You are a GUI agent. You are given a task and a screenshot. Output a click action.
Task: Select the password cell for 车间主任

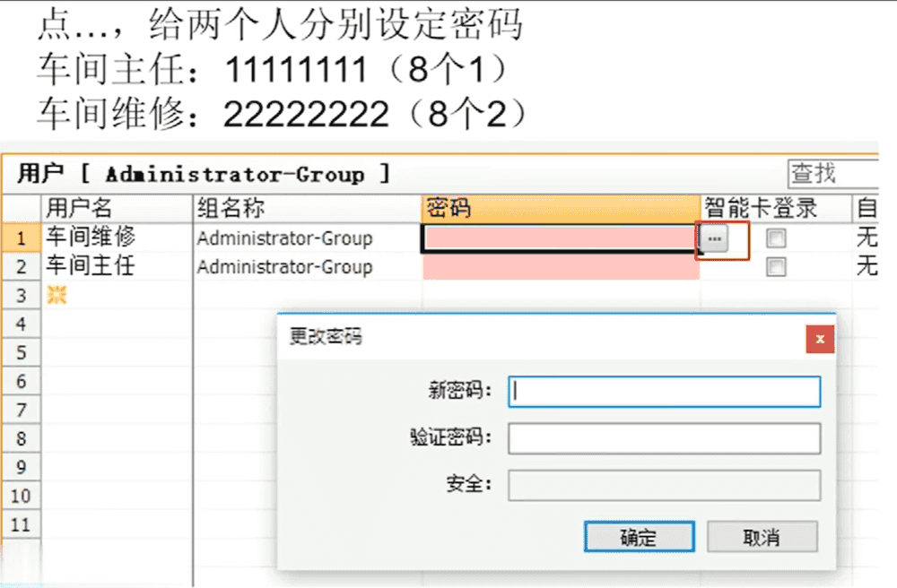560,267
